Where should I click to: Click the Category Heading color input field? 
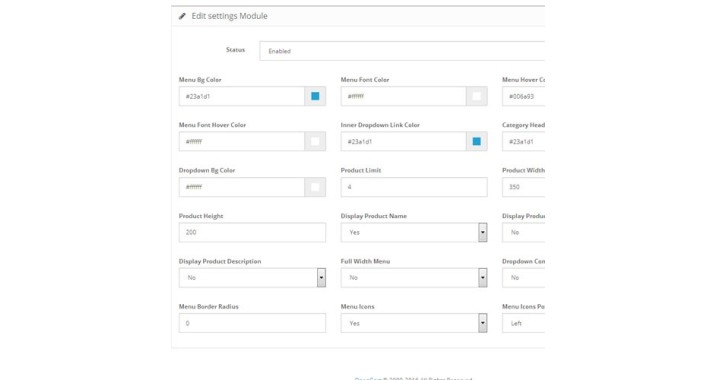(x=523, y=141)
